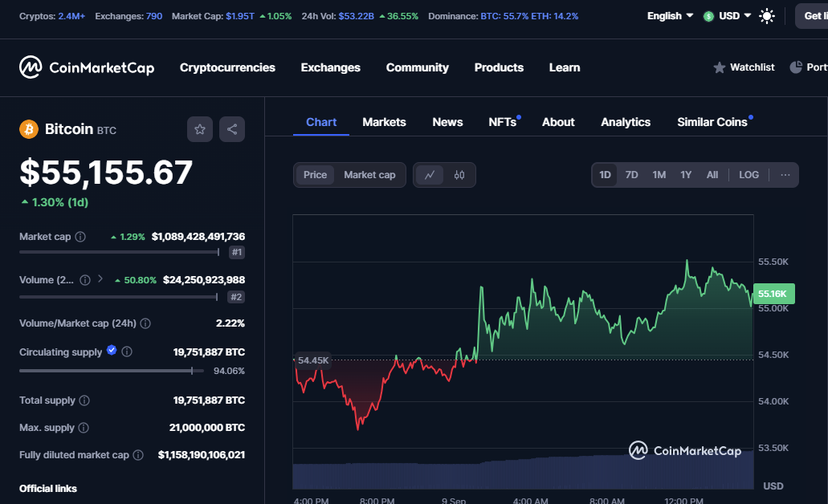Select the Chart tab

321,123
